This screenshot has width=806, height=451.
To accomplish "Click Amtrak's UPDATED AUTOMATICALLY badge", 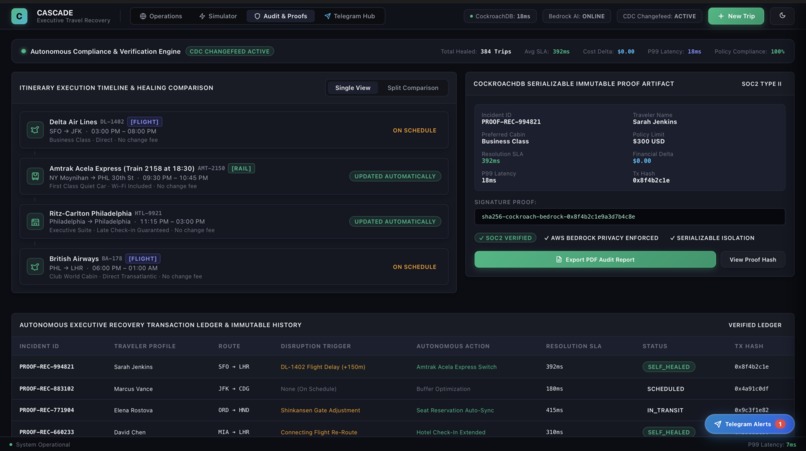I will pos(395,176).
